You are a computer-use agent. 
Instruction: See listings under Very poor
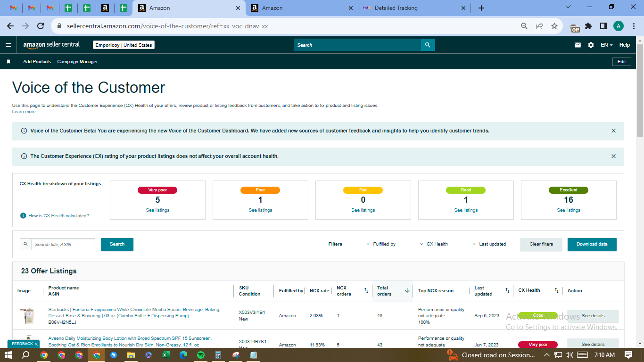pyautogui.click(x=157, y=210)
